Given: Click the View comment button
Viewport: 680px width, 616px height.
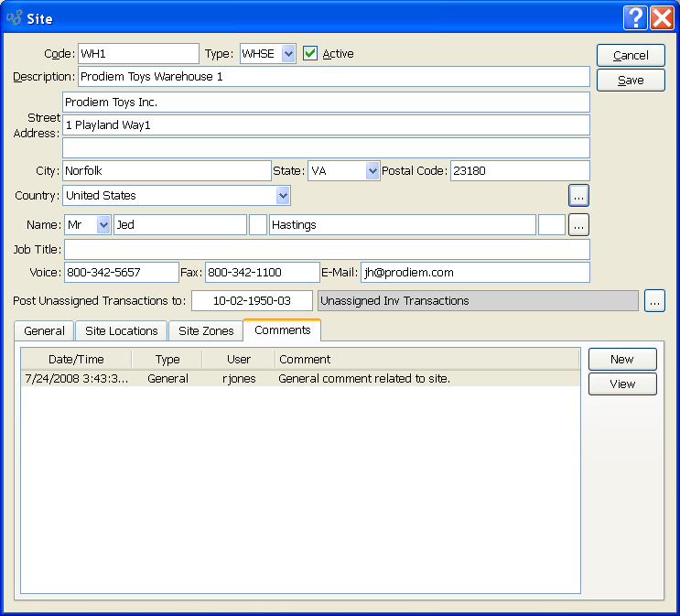Looking at the screenshot, I should point(622,384).
